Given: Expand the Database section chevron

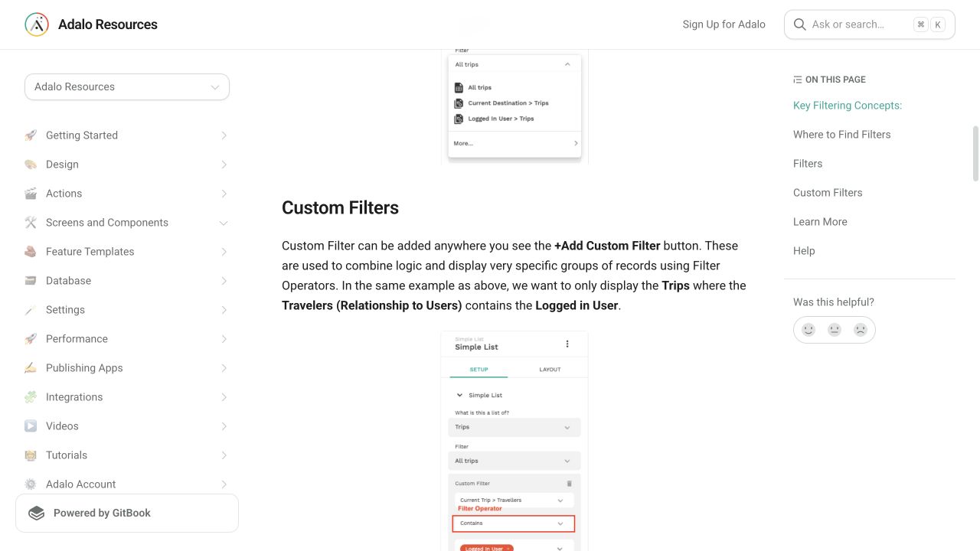Looking at the screenshot, I should [x=224, y=281].
